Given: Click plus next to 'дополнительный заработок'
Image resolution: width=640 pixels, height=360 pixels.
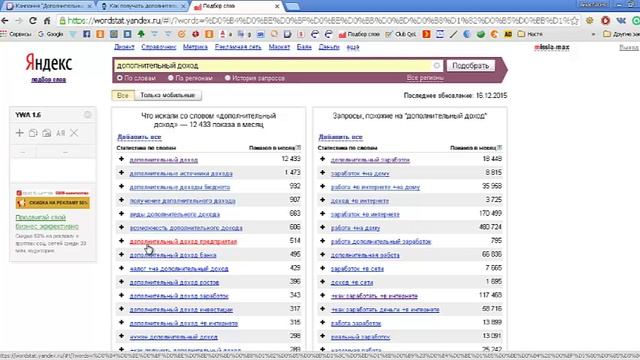Looking at the screenshot, I should [322, 159].
